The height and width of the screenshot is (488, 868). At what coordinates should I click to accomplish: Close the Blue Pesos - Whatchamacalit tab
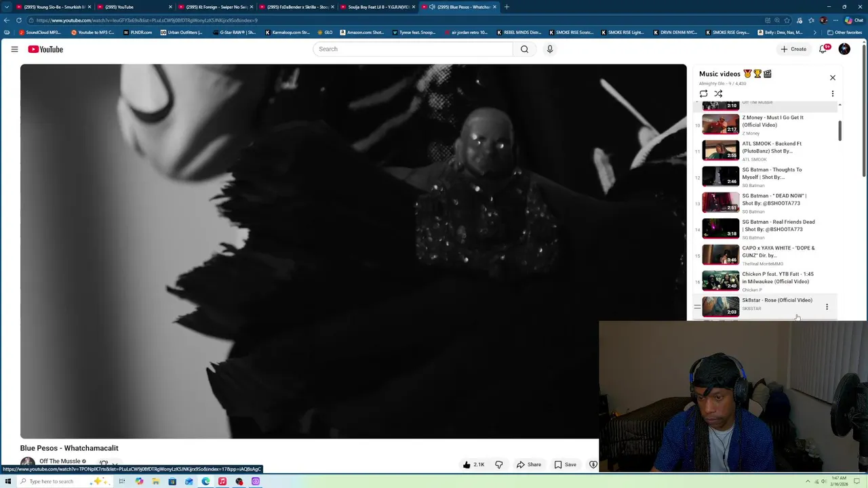[x=494, y=7]
